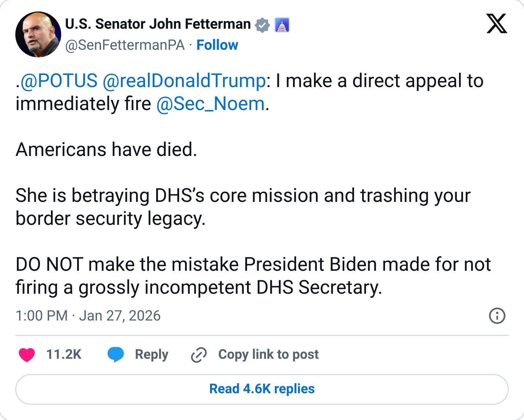Click the pink heart icon
The width and height of the screenshot is (524, 420).
pos(28,354)
